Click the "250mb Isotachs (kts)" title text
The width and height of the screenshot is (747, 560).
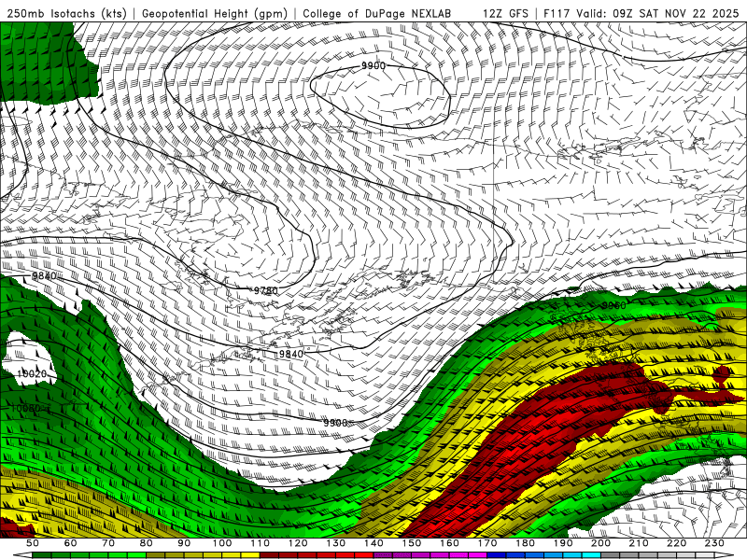click(66, 13)
